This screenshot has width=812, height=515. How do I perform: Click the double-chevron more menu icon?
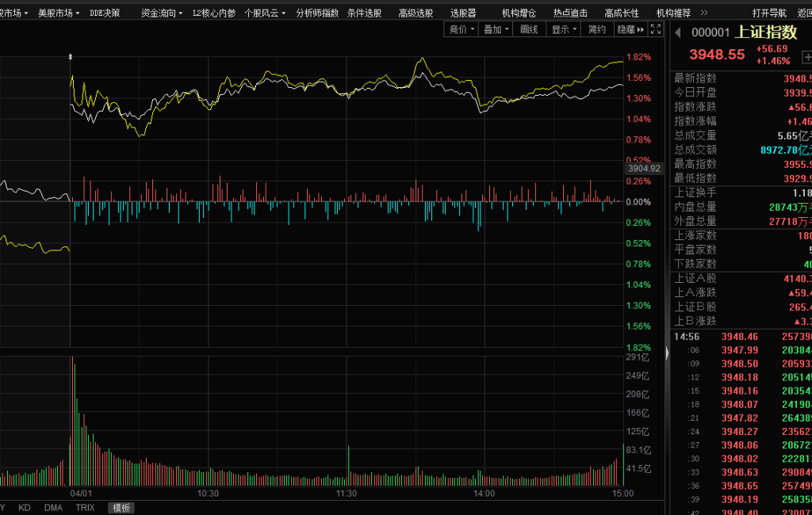[641, 29]
